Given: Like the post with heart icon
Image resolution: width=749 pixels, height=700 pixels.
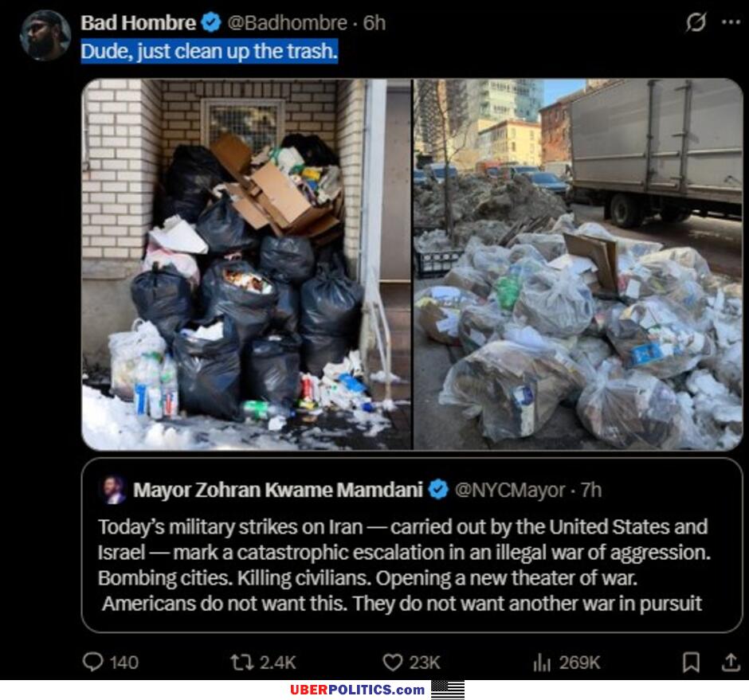Looking at the screenshot, I should coord(393,663).
